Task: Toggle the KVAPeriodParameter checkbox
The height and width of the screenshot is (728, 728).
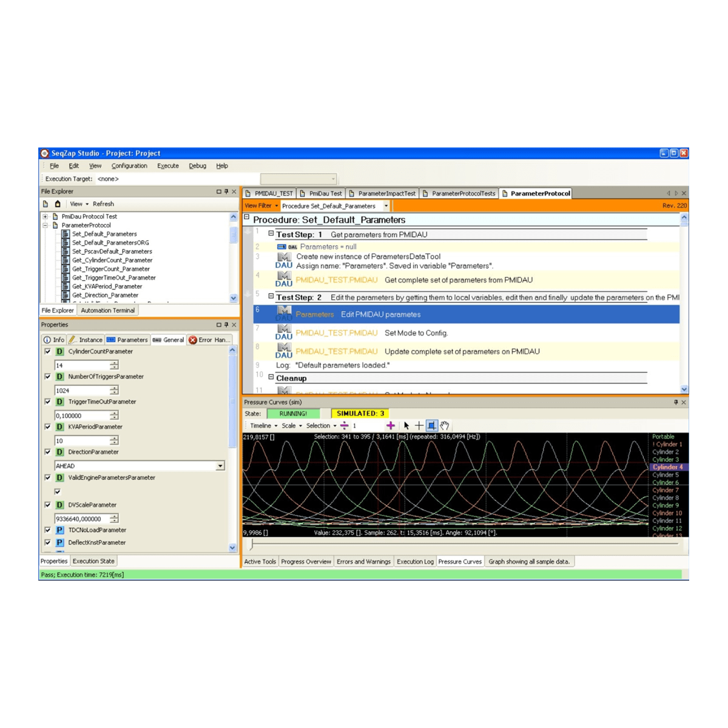Action: 48,427
